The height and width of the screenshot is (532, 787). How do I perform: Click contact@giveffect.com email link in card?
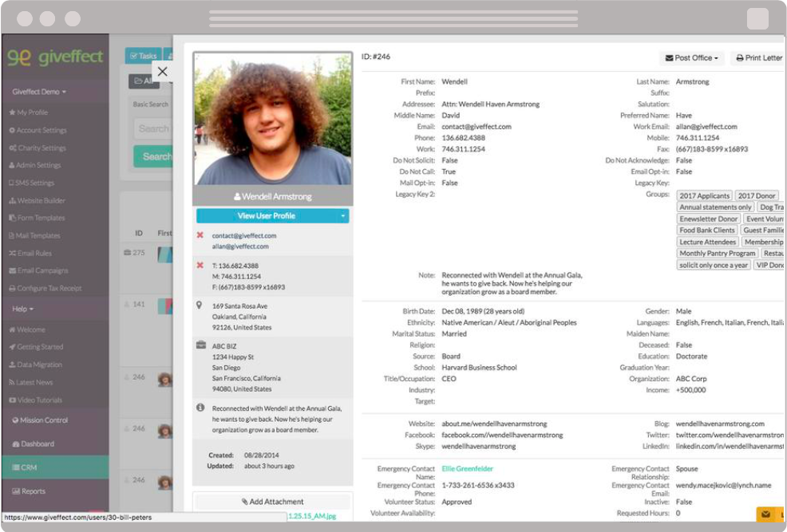[x=244, y=235]
